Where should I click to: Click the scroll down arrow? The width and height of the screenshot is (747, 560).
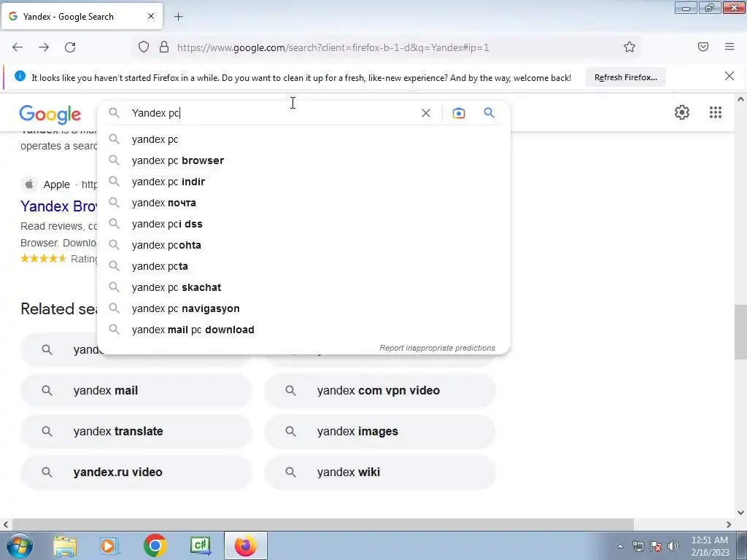[x=740, y=513]
